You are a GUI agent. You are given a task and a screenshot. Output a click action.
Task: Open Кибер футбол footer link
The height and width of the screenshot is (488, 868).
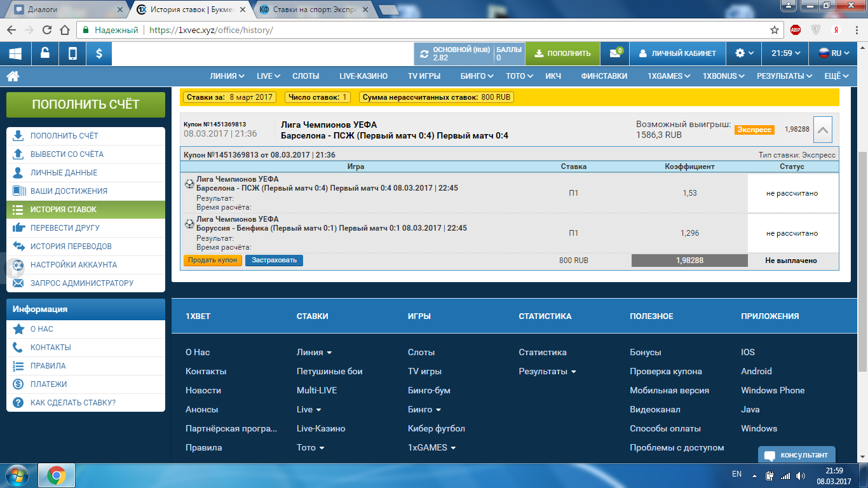coord(437,428)
